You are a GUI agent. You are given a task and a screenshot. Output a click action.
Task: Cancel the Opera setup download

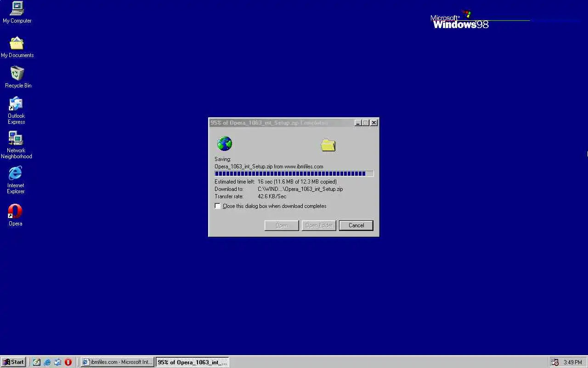[356, 225]
